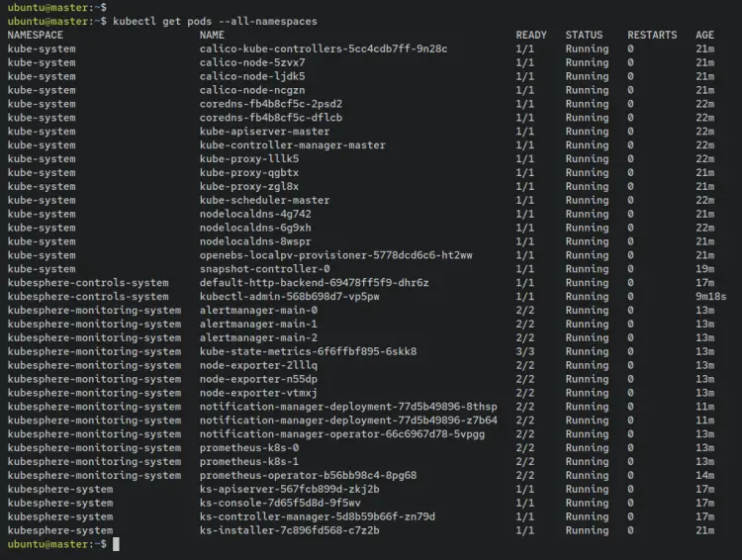This screenshot has height=560, width=742.
Task: Click the STATUS column header
Action: point(584,35)
